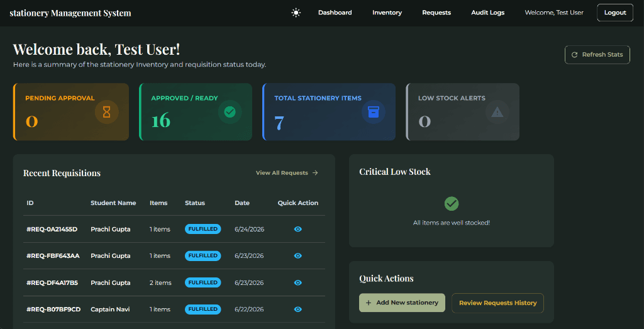Click the warning triangle on Low Stock Alerts
The width and height of the screenshot is (644, 329).
click(x=497, y=112)
